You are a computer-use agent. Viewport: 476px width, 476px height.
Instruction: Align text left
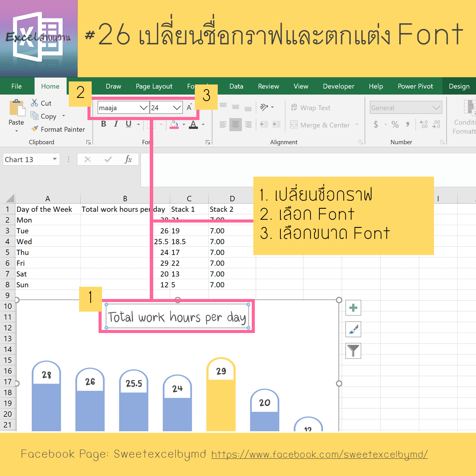pos(223,124)
